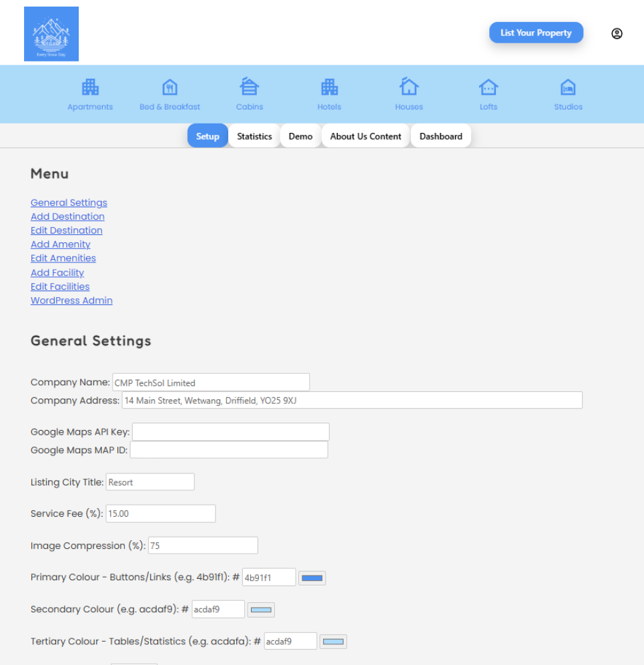Open the Edit Amenities link

(63, 258)
